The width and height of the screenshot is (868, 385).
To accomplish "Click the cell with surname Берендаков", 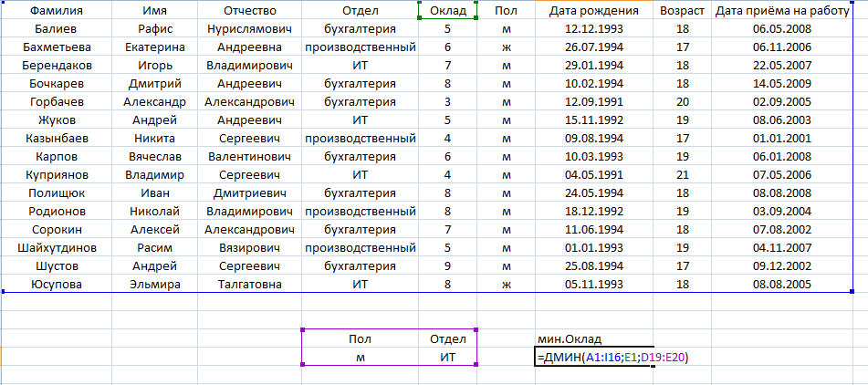I will [56, 66].
